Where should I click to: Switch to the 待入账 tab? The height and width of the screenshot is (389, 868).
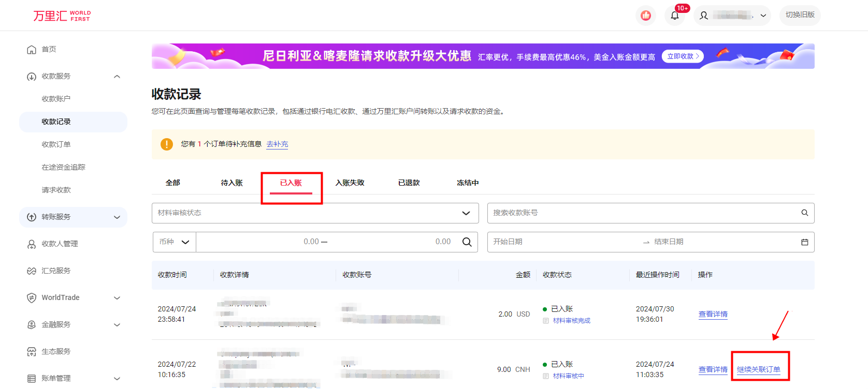232,183
